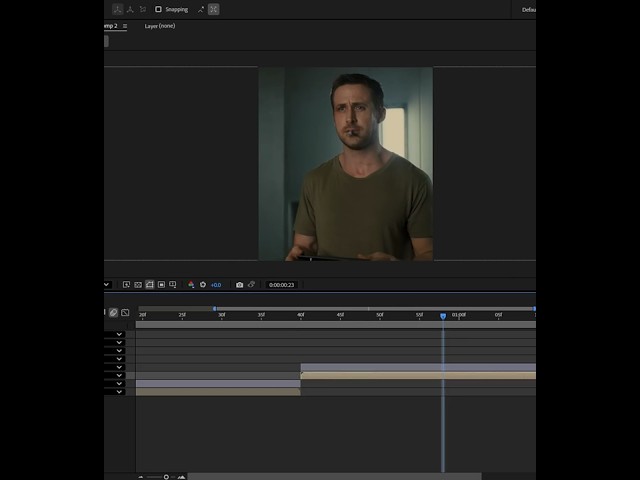Image resolution: width=640 pixels, height=480 pixels.
Task: Open the Fast Previews icon
Action: [x=127, y=284]
